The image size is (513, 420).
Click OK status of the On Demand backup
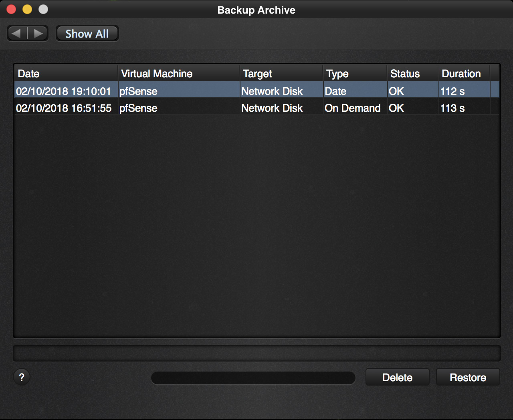(396, 108)
